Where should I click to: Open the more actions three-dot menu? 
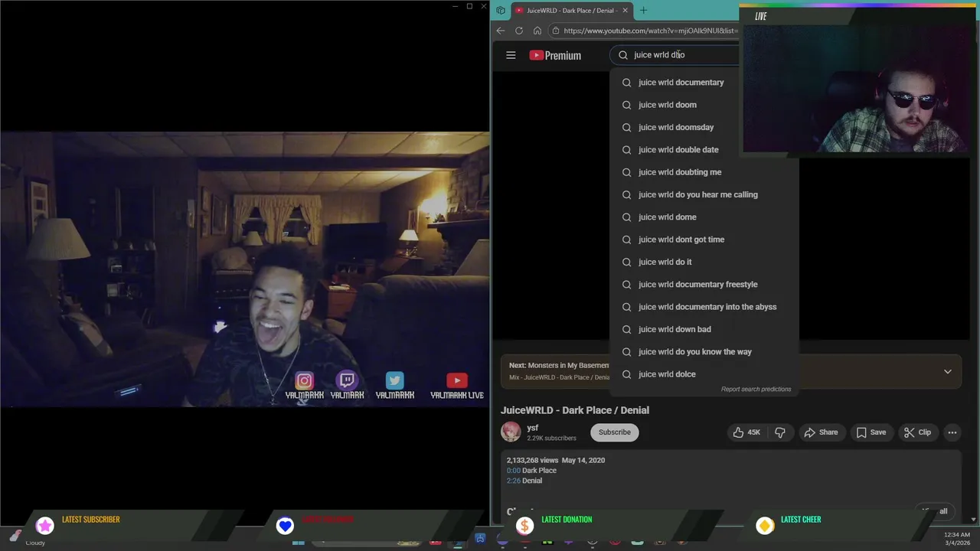click(952, 432)
